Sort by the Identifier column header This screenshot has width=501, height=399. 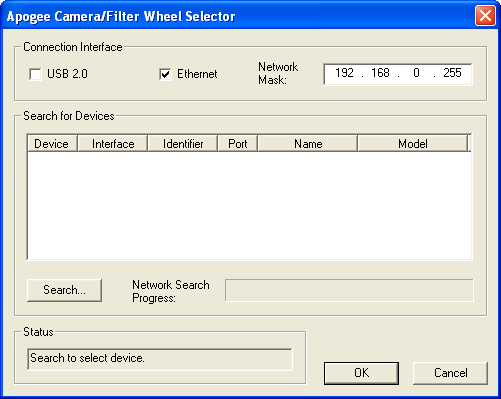point(183,144)
